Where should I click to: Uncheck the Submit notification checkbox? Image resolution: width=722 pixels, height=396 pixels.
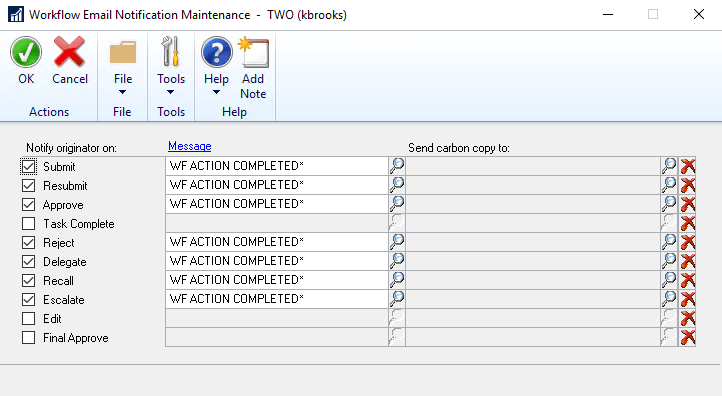29,166
